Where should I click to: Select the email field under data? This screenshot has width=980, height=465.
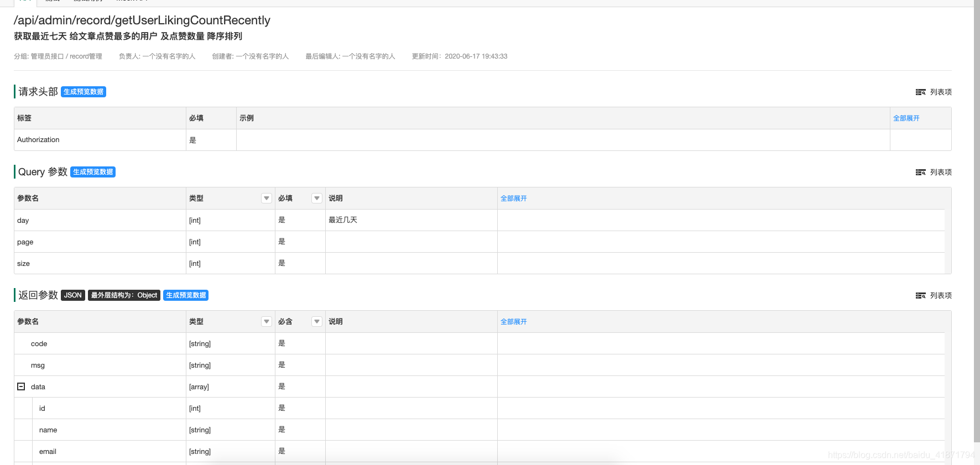[48, 452]
